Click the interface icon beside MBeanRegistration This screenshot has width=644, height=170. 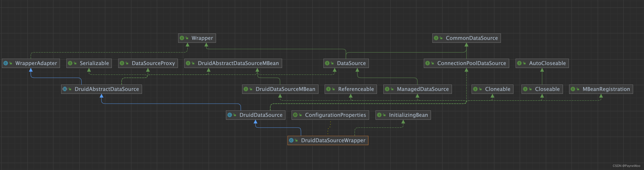(x=573, y=89)
